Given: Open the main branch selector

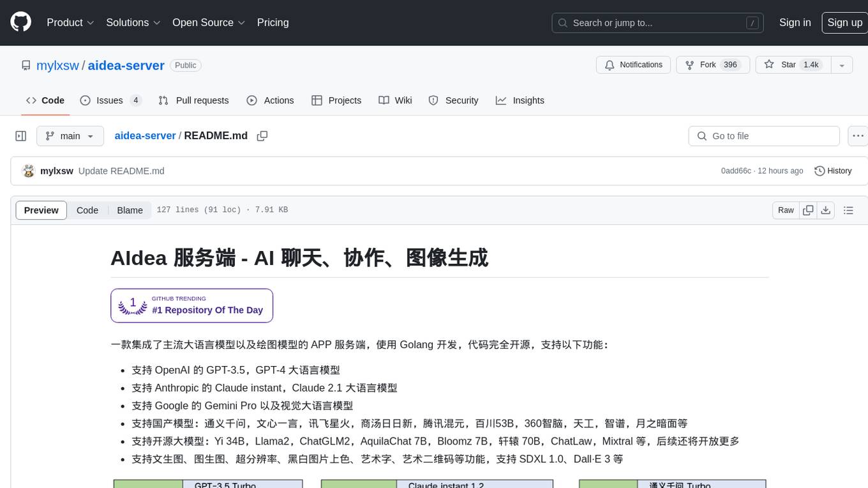Looking at the screenshot, I should (70, 136).
